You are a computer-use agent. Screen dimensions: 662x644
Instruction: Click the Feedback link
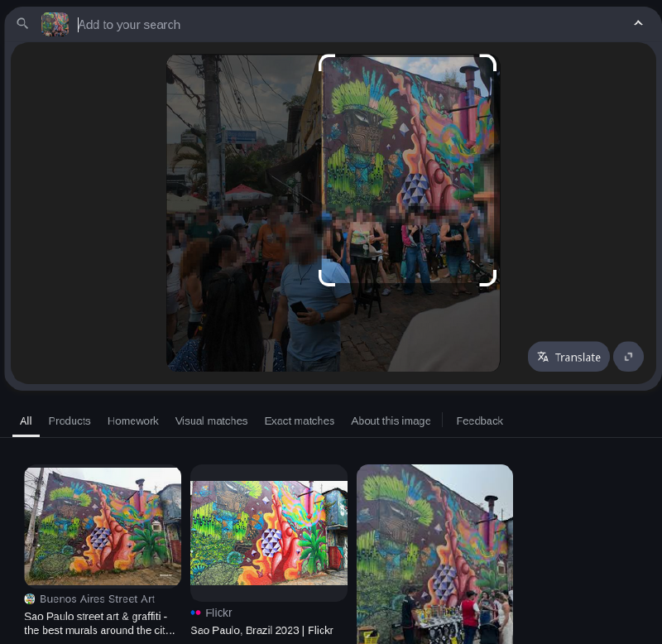[x=479, y=421]
